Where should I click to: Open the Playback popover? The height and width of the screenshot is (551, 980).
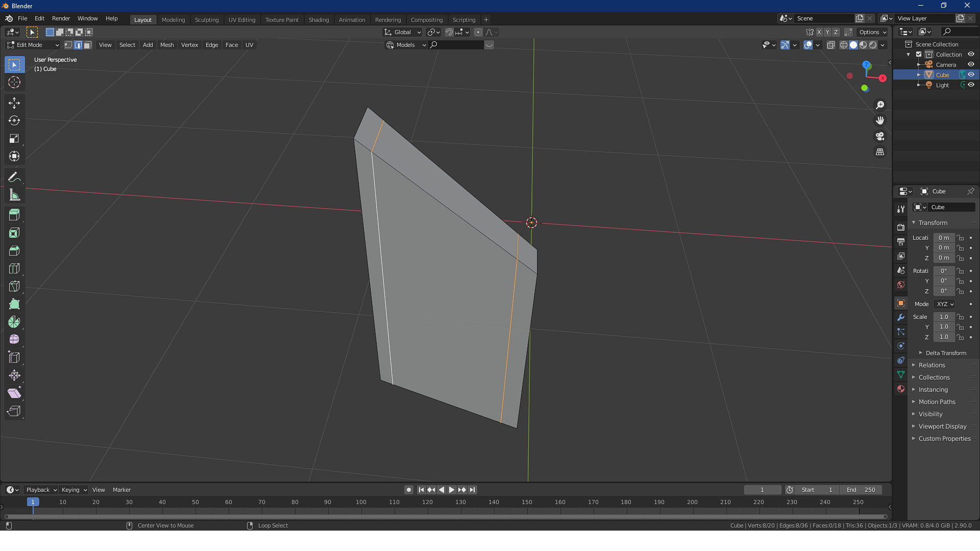(x=41, y=490)
